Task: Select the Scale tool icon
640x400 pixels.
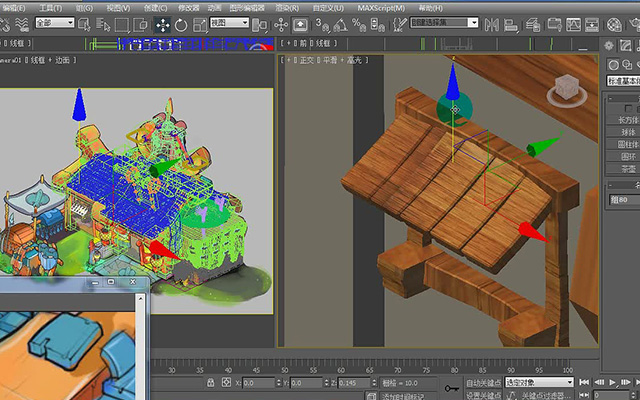Action: point(200,25)
